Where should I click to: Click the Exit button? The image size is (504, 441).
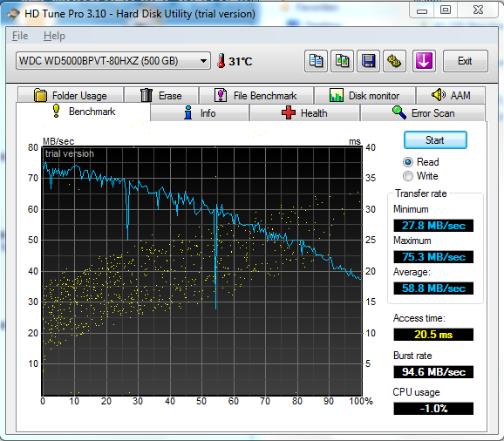(465, 61)
